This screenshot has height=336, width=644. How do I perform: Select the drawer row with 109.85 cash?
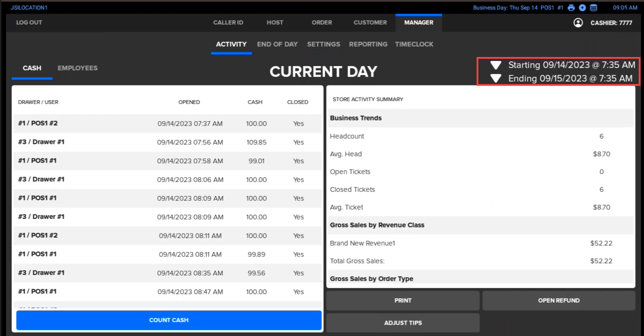click(x=167, y=142)
